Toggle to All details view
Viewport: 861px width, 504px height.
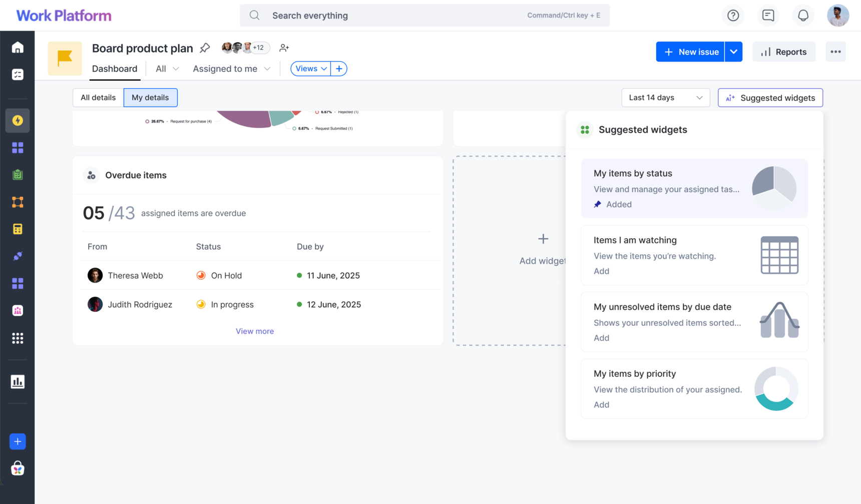click(98, 98)
